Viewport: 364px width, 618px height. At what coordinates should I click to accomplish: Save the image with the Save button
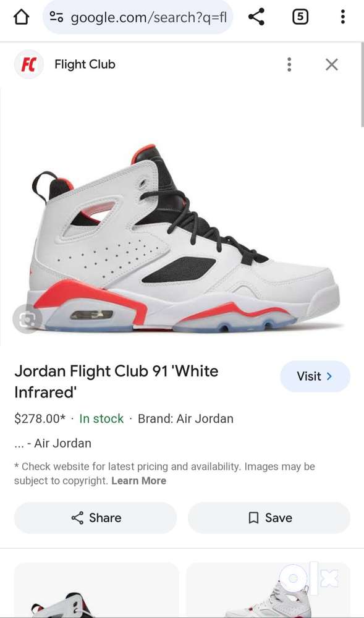point(269,517)
